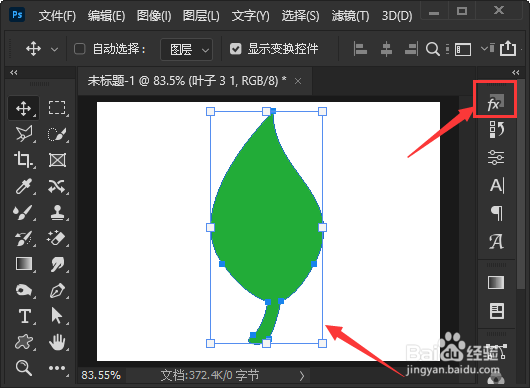Open the Character panel A| icon

pos(497,185)
